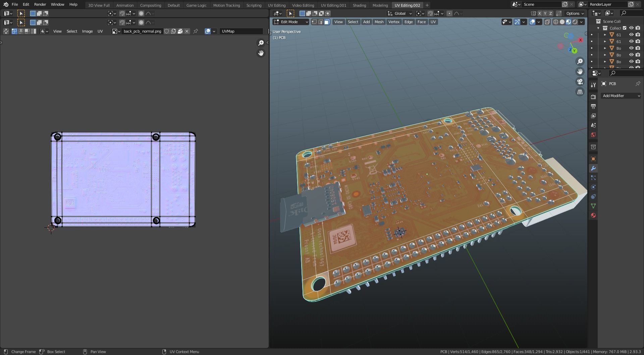The height and width of the screenshot is (355, 644).
Task: Open the Material properties tab
Action: click(x=593, y=215)
